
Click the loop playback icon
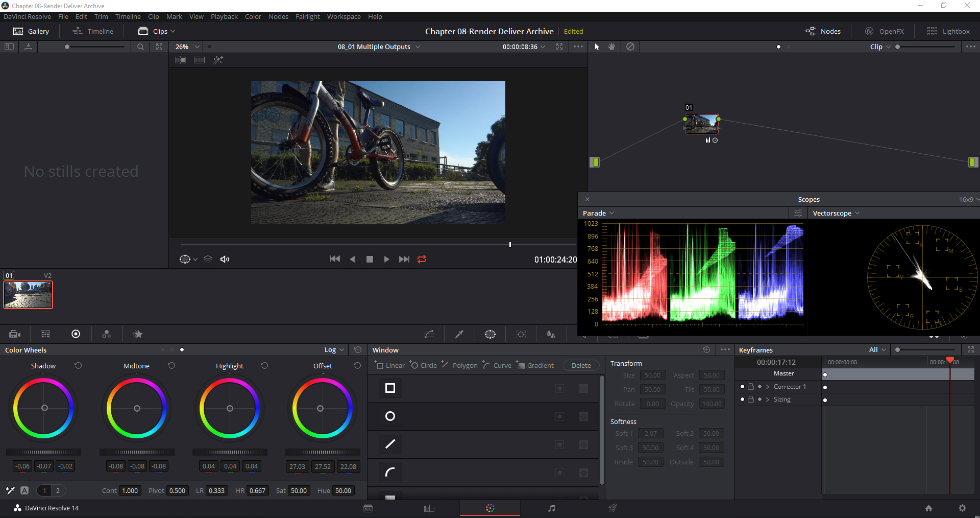pyautogui.click(x=422, y=260)
